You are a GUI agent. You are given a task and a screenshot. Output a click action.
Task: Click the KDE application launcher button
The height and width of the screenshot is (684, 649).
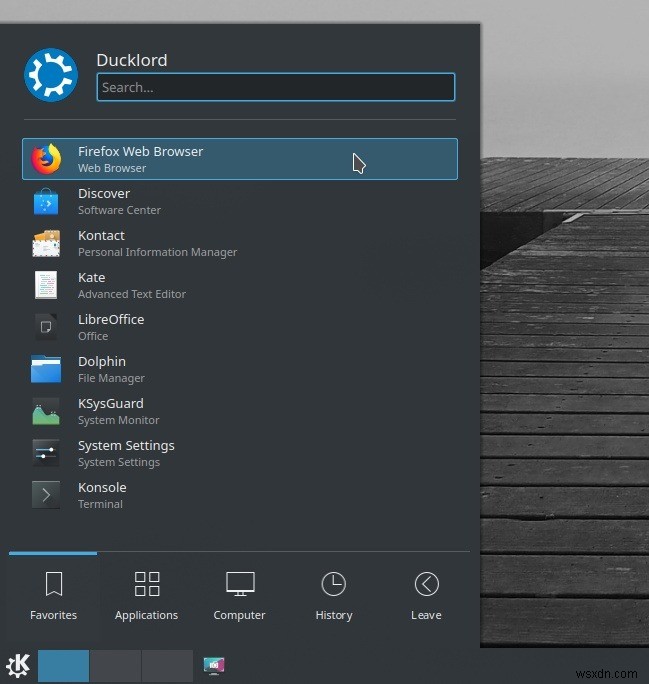(18, 666)
